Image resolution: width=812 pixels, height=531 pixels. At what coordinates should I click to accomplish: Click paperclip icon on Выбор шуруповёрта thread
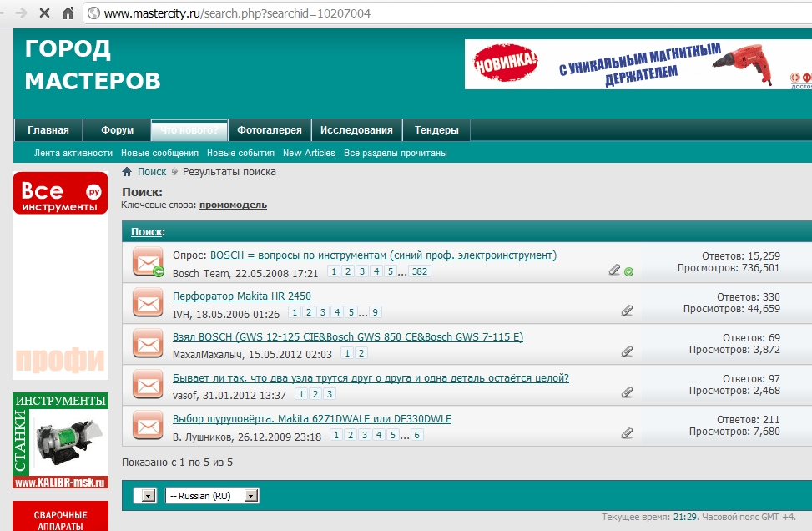point(627,433)
